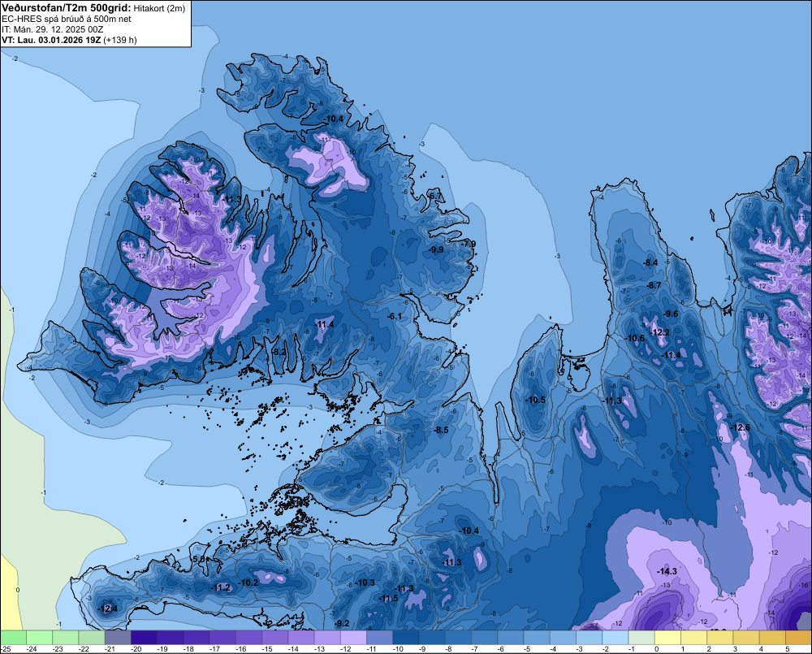Click 'EC-HRES spá brúuð á 500m net' line

(67, 19)
